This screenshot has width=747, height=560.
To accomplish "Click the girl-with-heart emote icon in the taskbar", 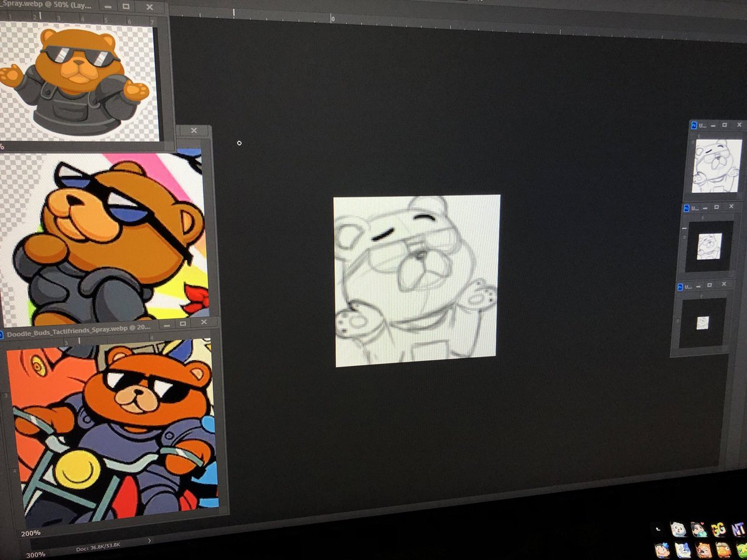I will click(x=700, y=529).
